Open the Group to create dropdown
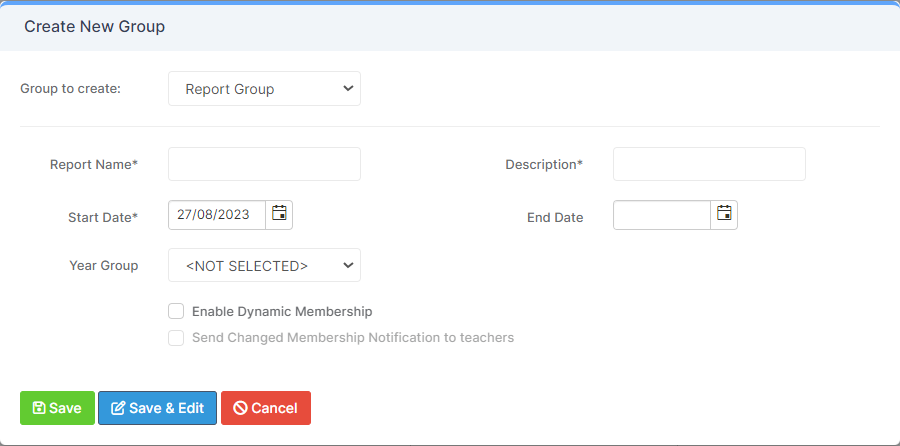The height and width of the screenshot is (446, 900). [264, 88]
